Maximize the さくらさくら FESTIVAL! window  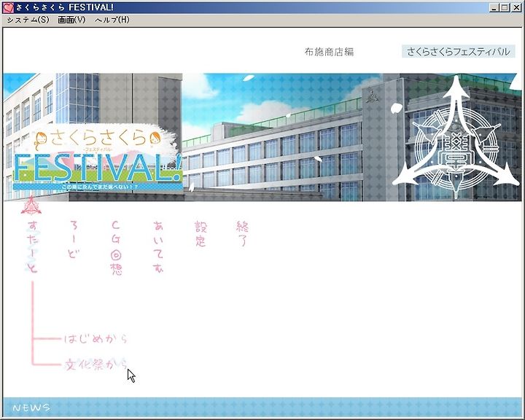click(x=505, y=7)
